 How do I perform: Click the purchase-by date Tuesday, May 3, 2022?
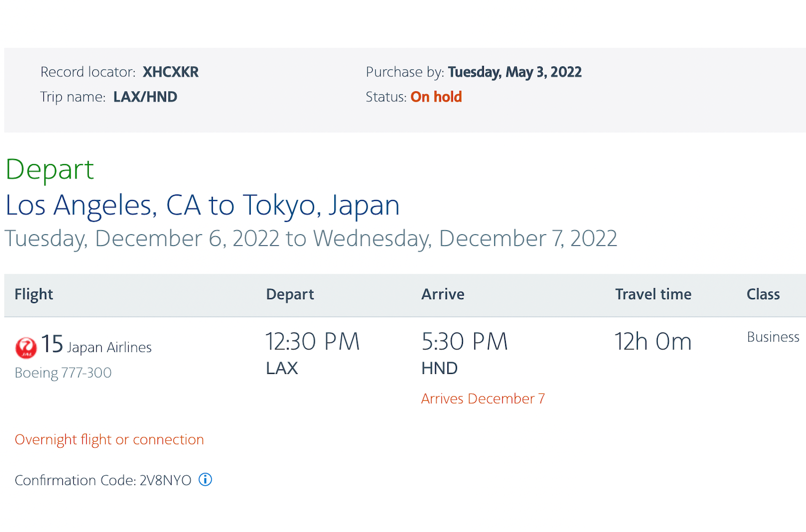click(x=514, y=72)
